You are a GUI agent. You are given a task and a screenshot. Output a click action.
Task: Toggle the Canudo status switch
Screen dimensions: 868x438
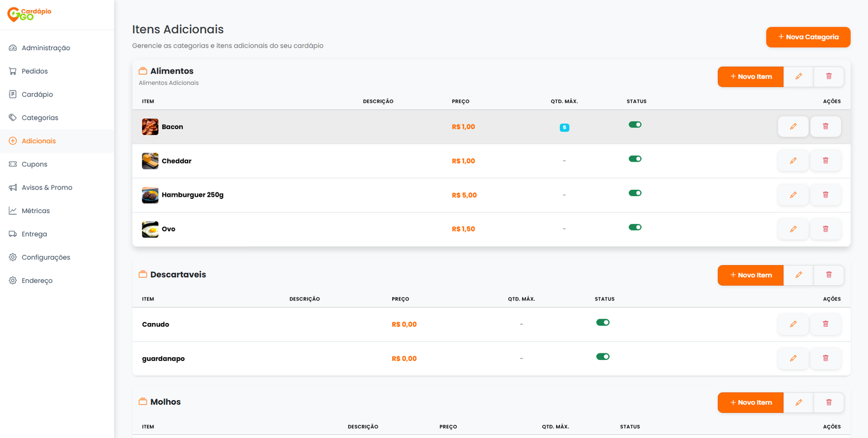point(603,323)
